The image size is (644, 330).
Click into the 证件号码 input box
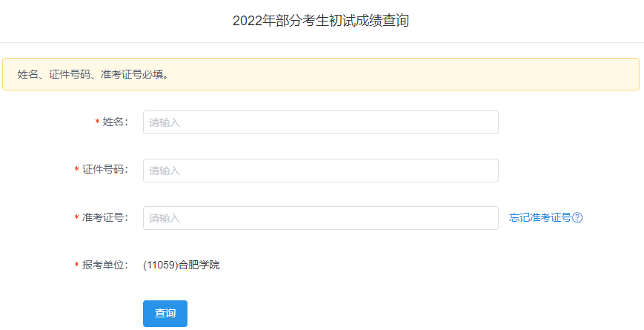pyautogui.click(x=320, y=171)
